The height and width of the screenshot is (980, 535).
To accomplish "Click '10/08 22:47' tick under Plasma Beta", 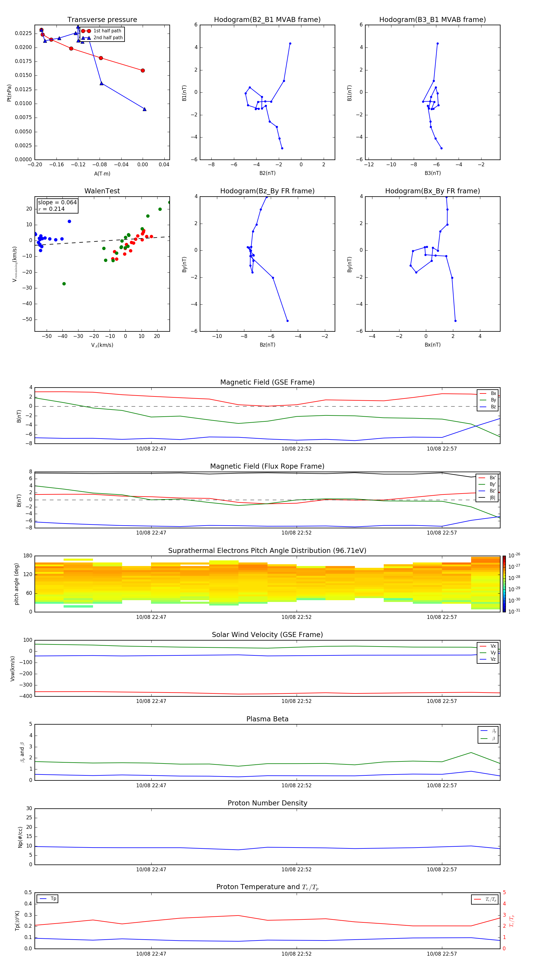I will click(x=151, y=785).
